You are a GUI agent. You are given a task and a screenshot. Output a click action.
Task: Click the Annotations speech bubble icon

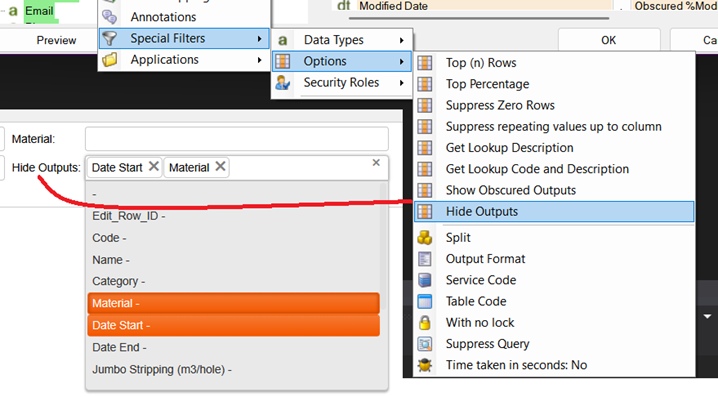coord(109,16)
